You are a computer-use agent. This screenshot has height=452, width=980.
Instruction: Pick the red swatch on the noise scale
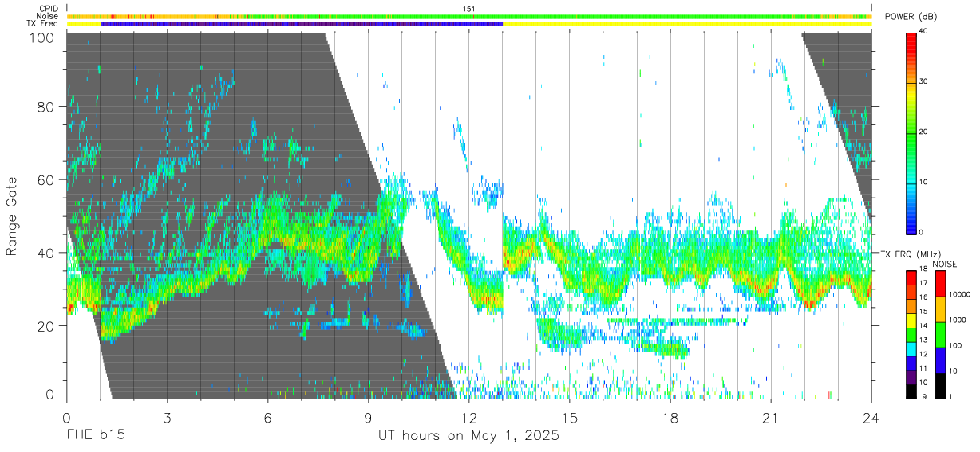coord(939,283)
